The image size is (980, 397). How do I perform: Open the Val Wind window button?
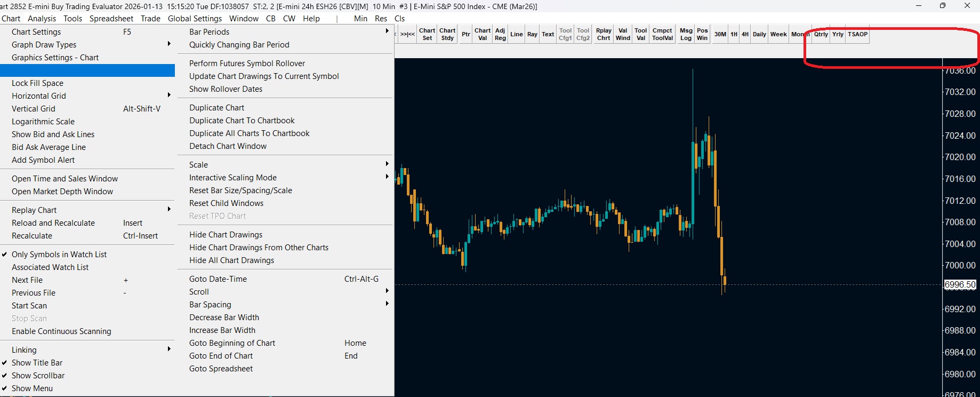click(x=623, y=34)
